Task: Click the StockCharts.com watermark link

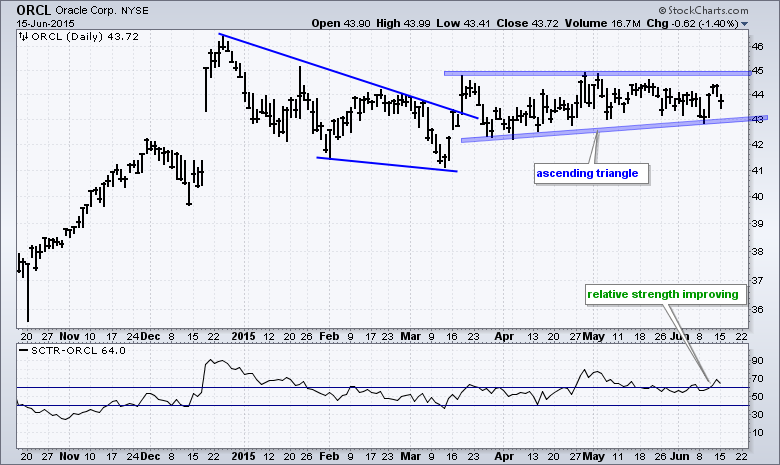Action: coord(703,10)
